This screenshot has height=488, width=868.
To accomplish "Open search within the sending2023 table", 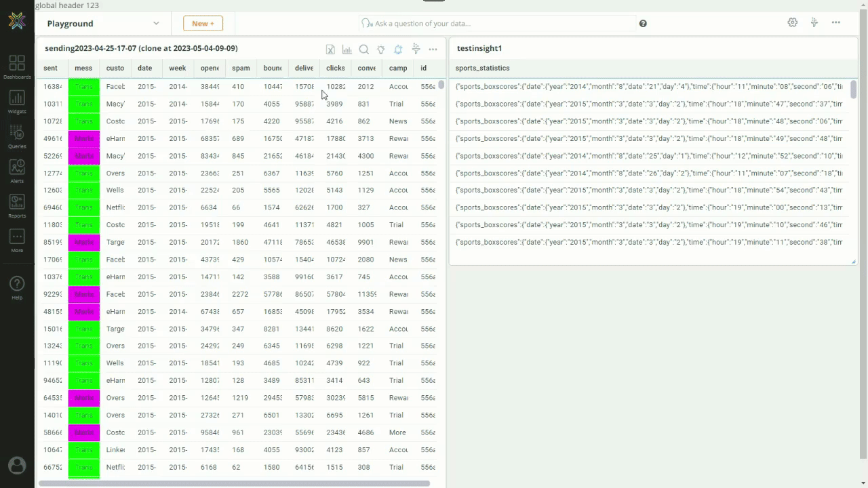I will [x=364, y=49].
